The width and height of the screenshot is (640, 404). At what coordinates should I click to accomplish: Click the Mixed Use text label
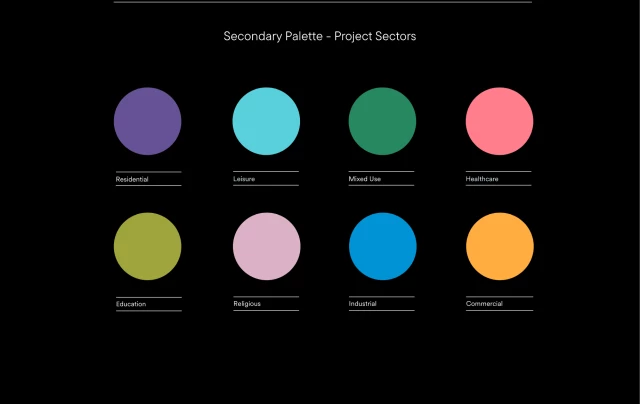coord(364,179)
